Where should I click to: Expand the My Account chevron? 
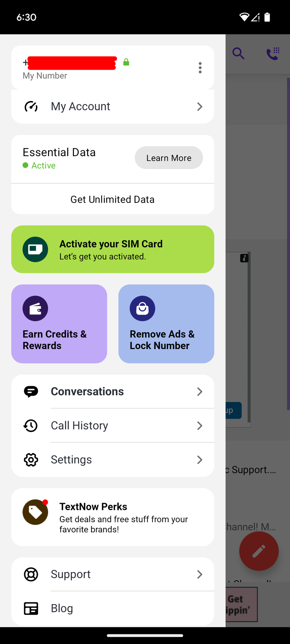pyautogui.click(x=200, y=107)
